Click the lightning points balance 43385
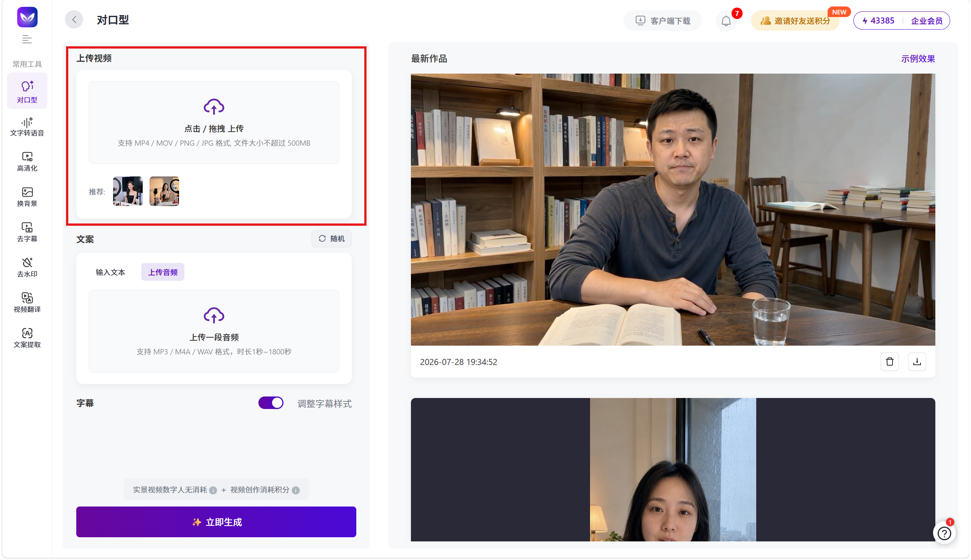 coord(878,21)
